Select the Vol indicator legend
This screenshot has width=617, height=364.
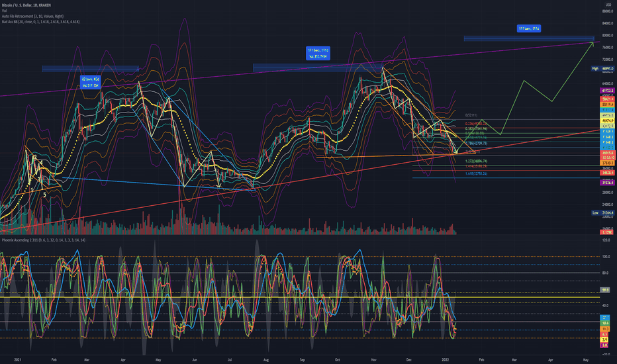5,11
